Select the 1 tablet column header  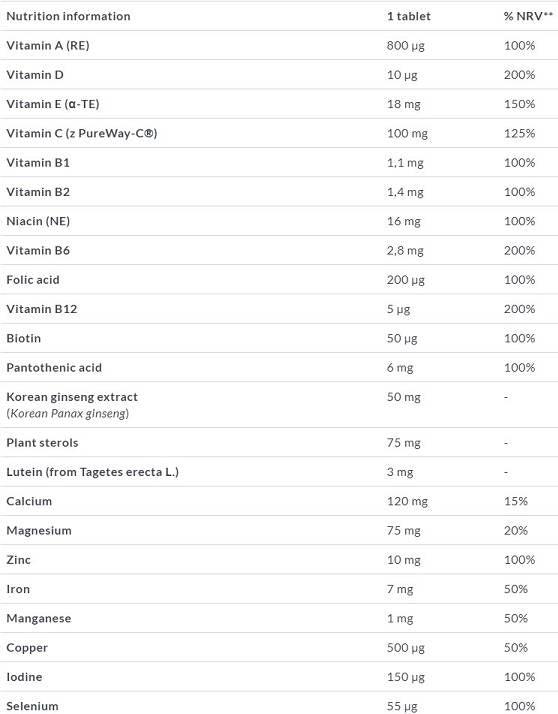409,16
